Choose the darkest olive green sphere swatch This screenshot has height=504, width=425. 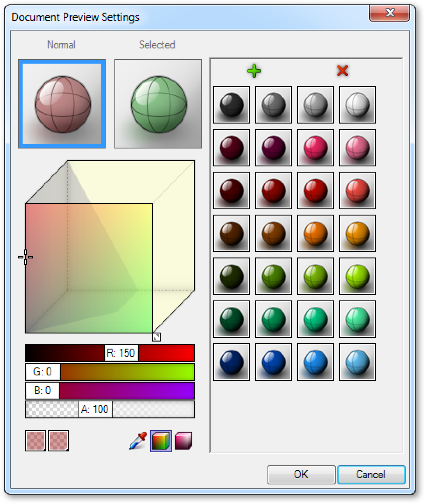tap(231, 276)
